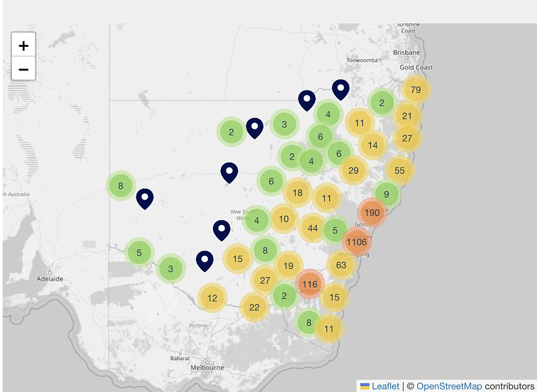Expand the yellow cluster showing 79
This screenshot has width=537, height=392.
coord(416,90)
